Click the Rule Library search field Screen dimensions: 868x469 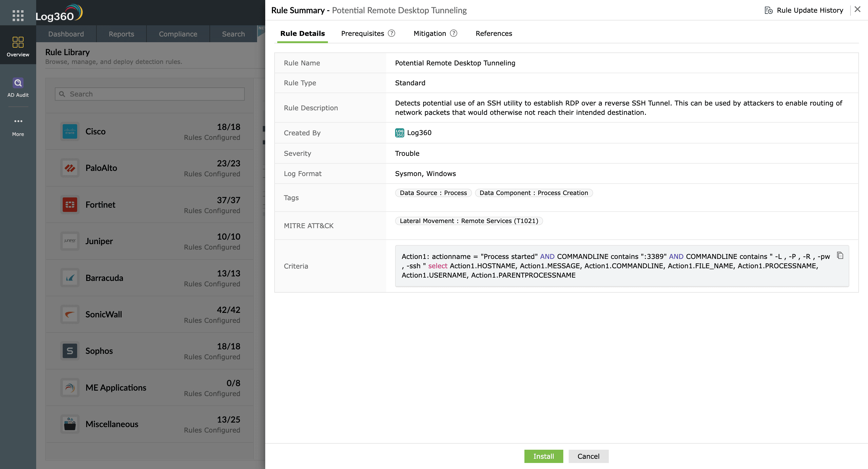(149, 94)
